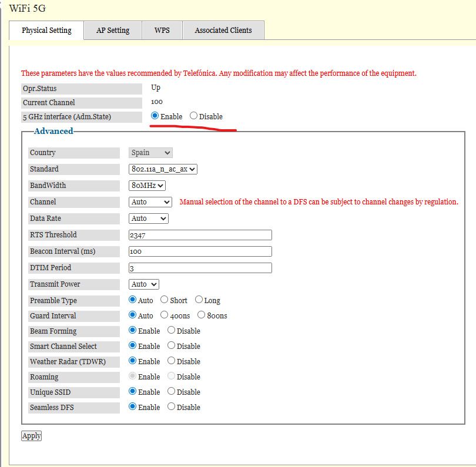Open the Standard dropdown
The image size is (476, 467).
[x=163, y=169]
